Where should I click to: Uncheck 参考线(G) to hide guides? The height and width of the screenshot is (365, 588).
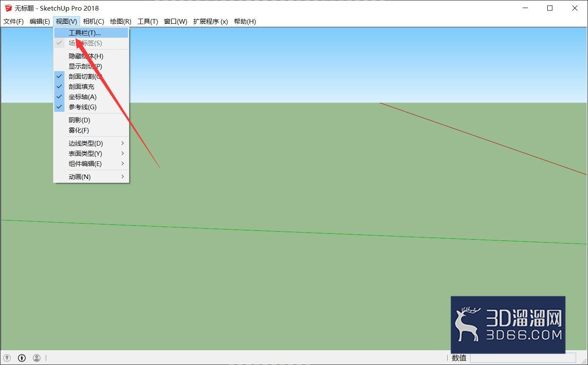click(91, 107)
